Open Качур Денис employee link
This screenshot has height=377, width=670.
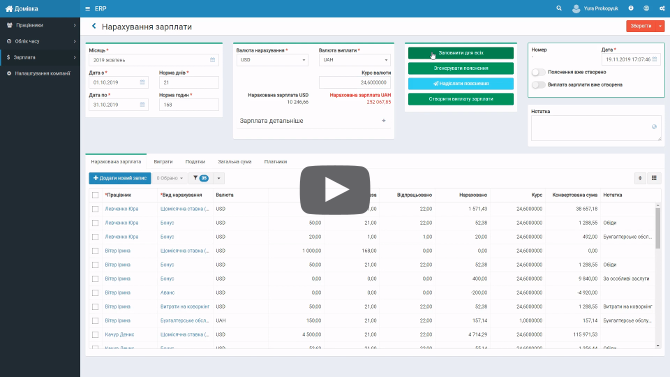[x=119, y=335]
